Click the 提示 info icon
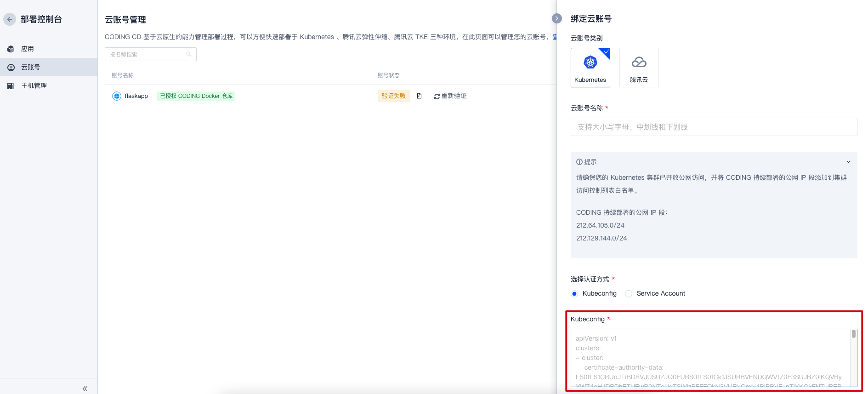 [579, 162]
